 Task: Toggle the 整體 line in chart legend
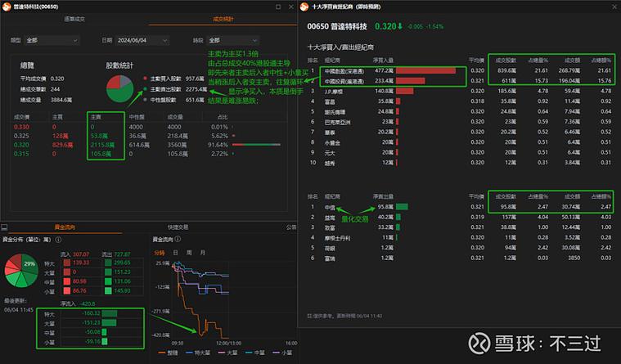[169, 353]
